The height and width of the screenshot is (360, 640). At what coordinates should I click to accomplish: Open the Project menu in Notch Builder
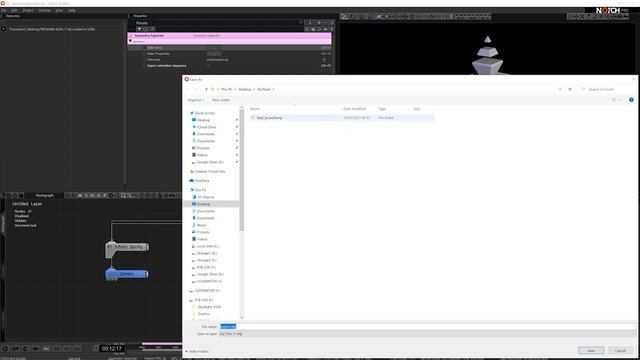[x=28, y=10]
